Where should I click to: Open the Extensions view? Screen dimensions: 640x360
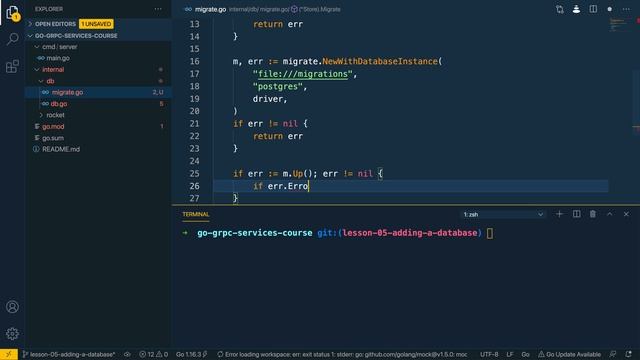(12, 66)
